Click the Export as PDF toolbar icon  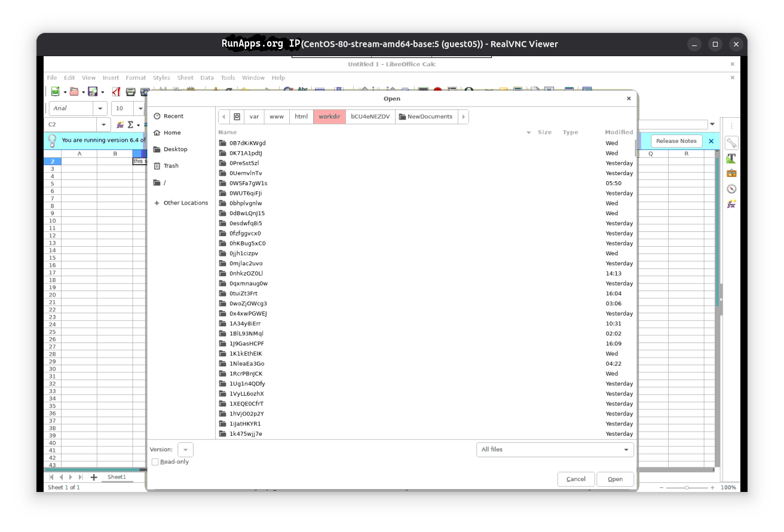(x=117, y=91)
